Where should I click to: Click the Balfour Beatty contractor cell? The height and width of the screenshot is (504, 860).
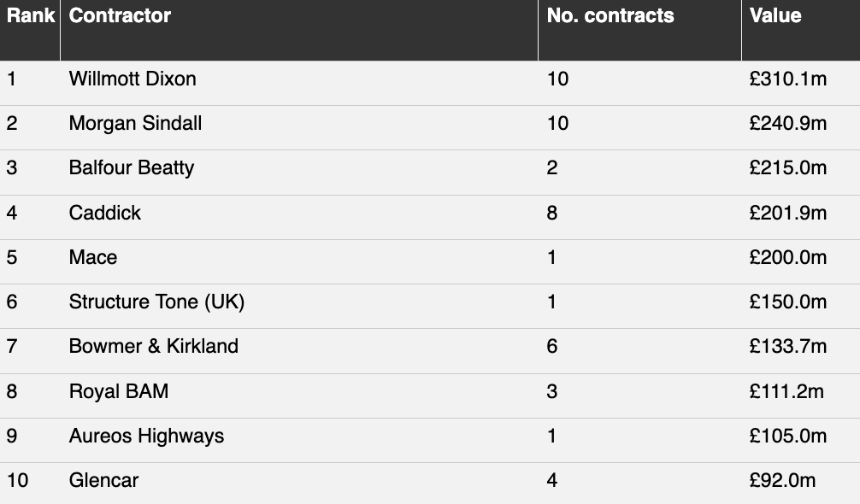(132, 168)
